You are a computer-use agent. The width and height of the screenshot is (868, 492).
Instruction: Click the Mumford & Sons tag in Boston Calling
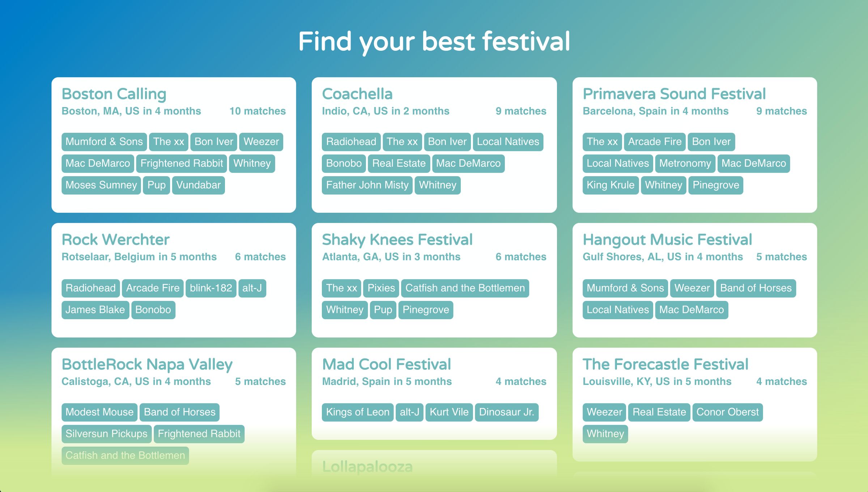[x=104, y=141]
